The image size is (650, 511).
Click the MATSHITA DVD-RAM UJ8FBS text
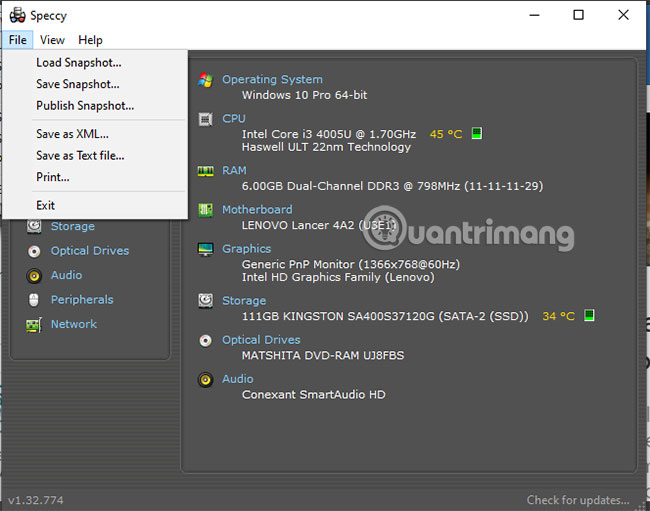pos(323,356)
